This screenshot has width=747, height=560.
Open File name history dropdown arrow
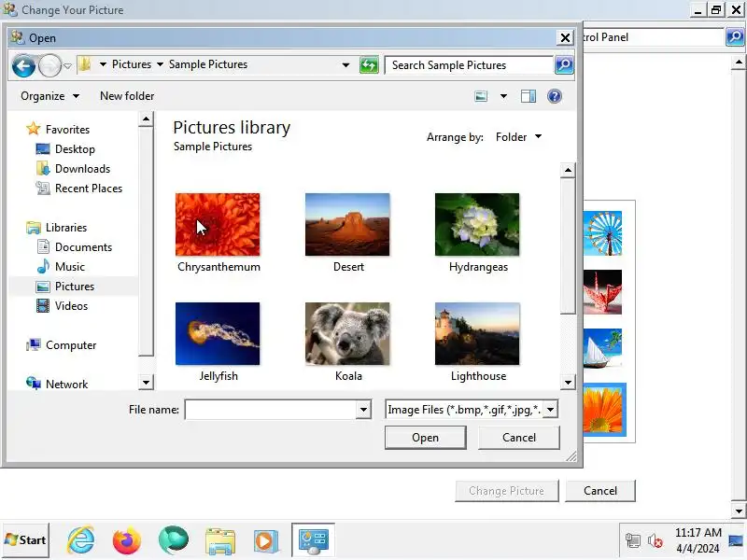click(x=363, y=410)
